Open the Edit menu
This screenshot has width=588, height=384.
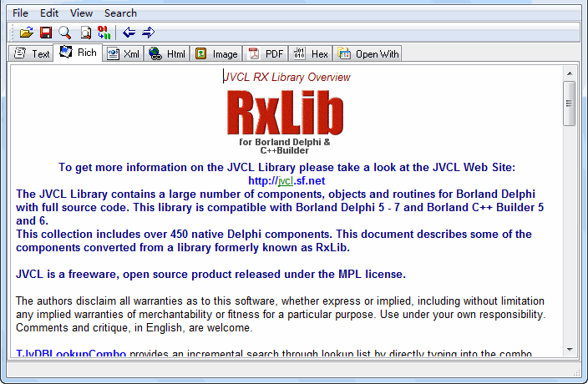tap(49, 13)
